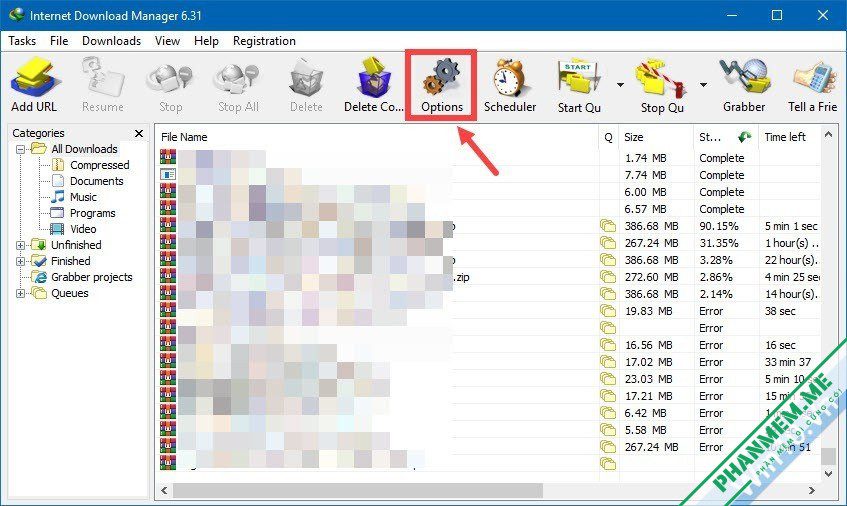Open the Downloads menu
847x506 pixels.
coord(111,41)
